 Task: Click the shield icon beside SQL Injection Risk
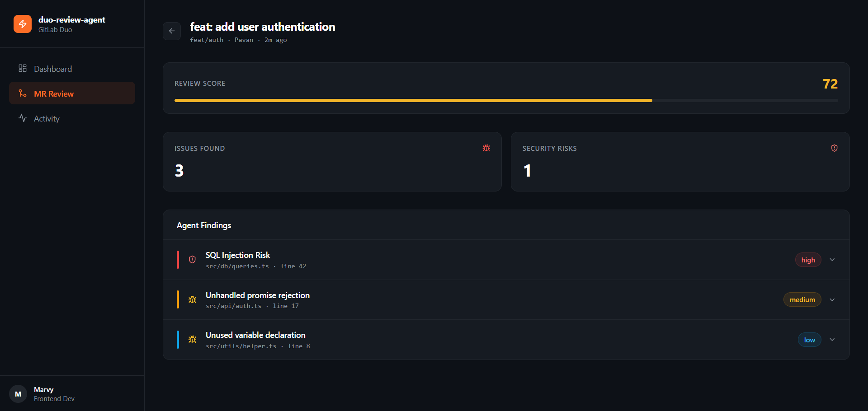192,260
